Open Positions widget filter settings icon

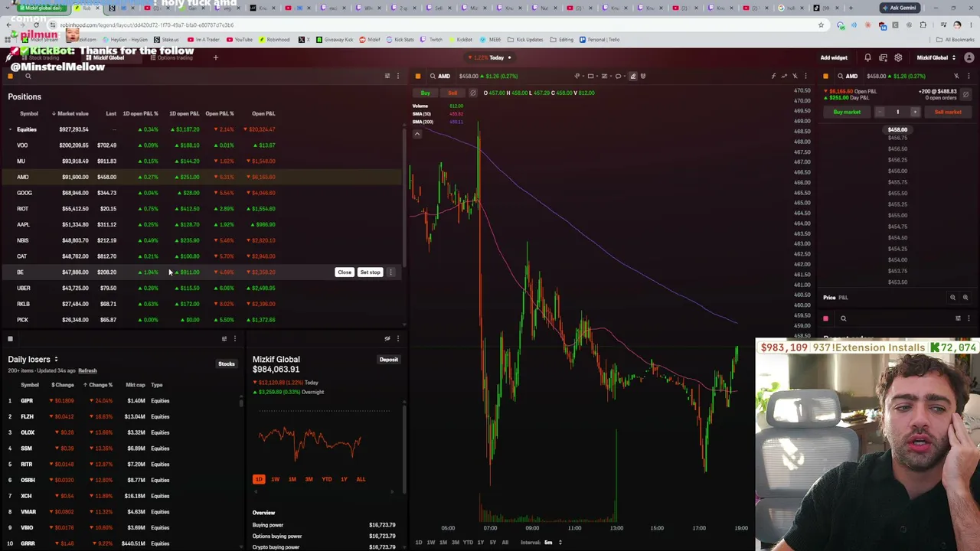click(x=387, y=76)
